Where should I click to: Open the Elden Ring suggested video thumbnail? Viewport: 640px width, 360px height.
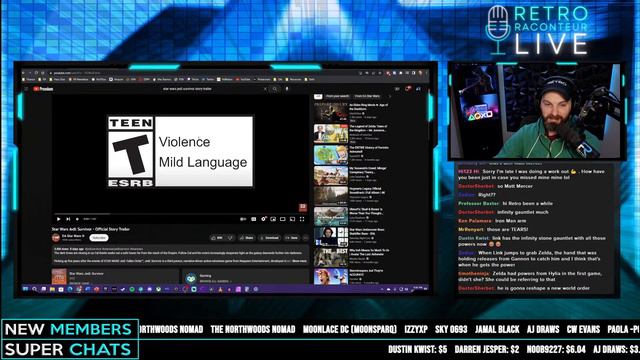[x=331, y=112]
